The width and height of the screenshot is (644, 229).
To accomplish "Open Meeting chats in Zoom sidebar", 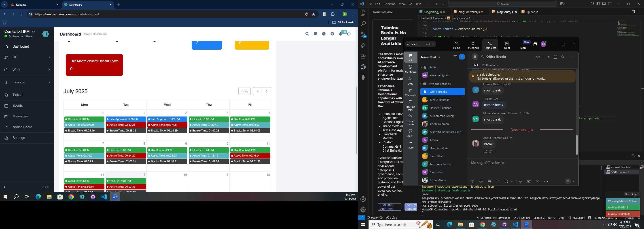I will [410, 106].
